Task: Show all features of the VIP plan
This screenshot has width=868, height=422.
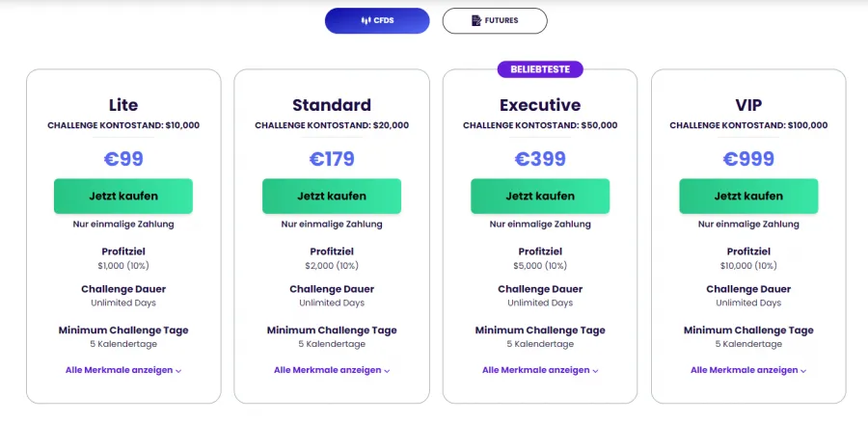Action: (x=744, y=369)
